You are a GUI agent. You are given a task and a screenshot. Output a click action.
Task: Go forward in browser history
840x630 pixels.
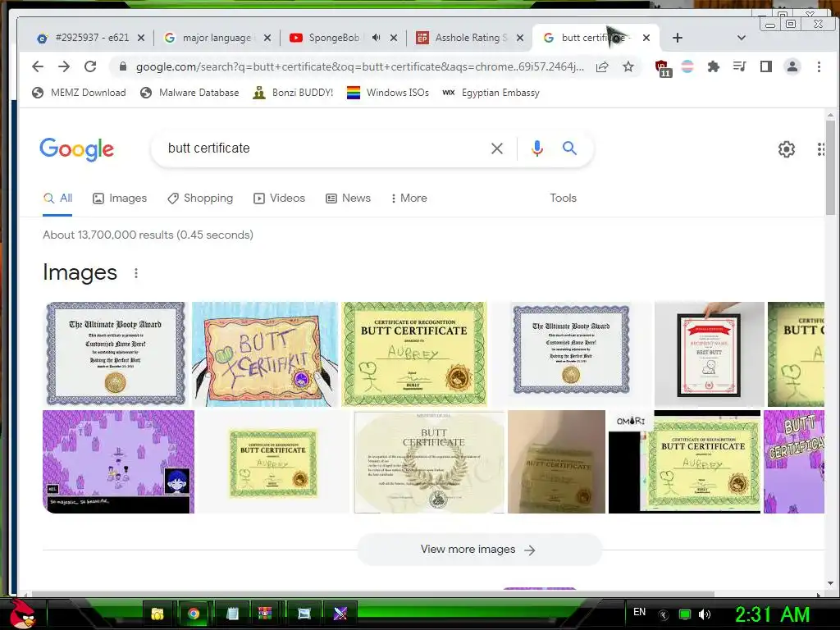[64, 66]
